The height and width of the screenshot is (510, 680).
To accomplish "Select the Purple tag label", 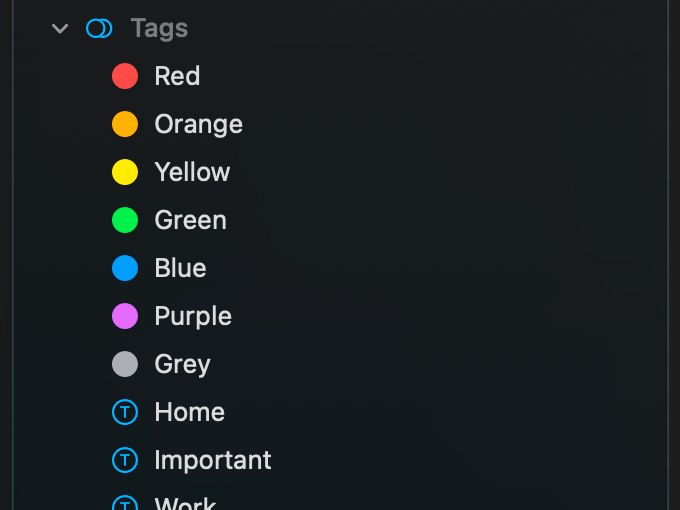I will coord(193,316).
